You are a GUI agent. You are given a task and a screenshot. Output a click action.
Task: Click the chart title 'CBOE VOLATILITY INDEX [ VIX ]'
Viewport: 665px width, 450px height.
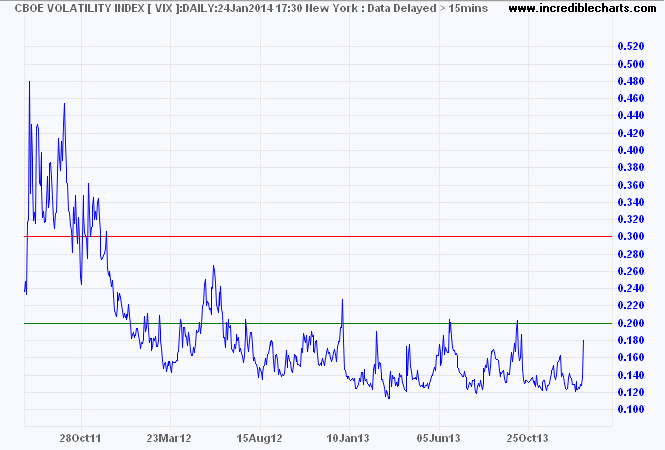(97, 8)
